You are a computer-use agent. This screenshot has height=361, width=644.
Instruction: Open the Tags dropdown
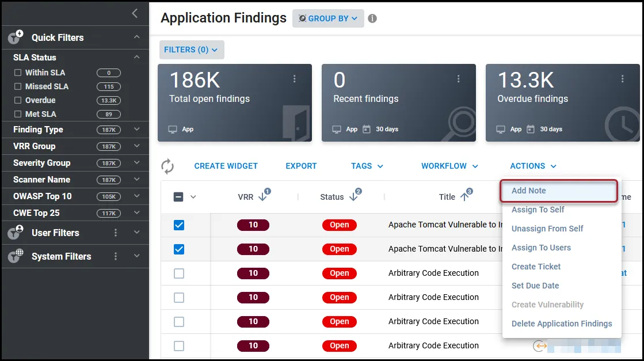click(x=367, y=166)
